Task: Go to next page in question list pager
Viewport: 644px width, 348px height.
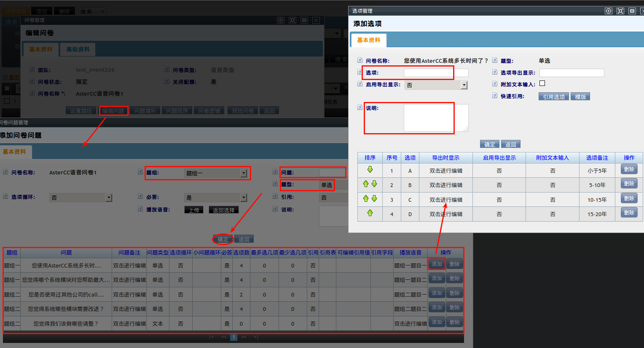Action: coord(244,337)
